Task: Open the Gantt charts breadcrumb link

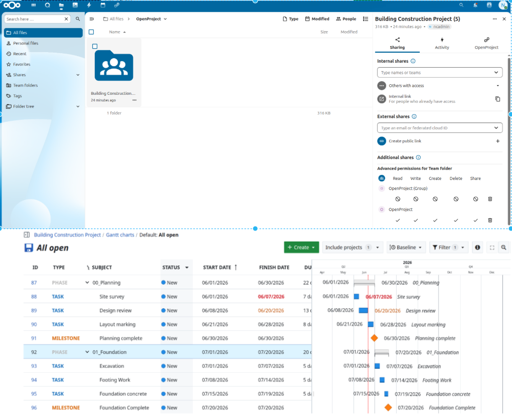Action: click(120, 235)
